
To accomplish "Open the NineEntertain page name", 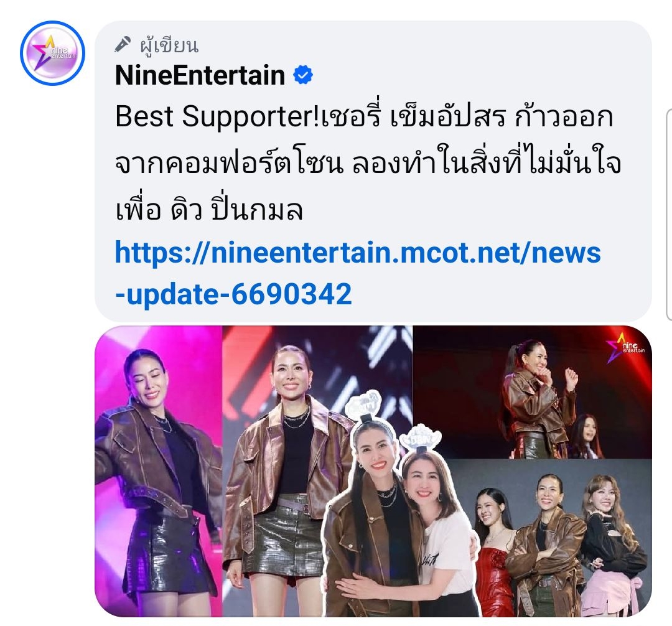I will (200, 75).
